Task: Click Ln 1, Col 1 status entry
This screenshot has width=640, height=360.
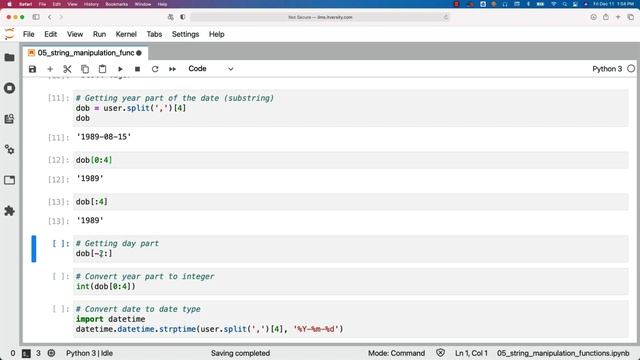Action: [471, 353]
